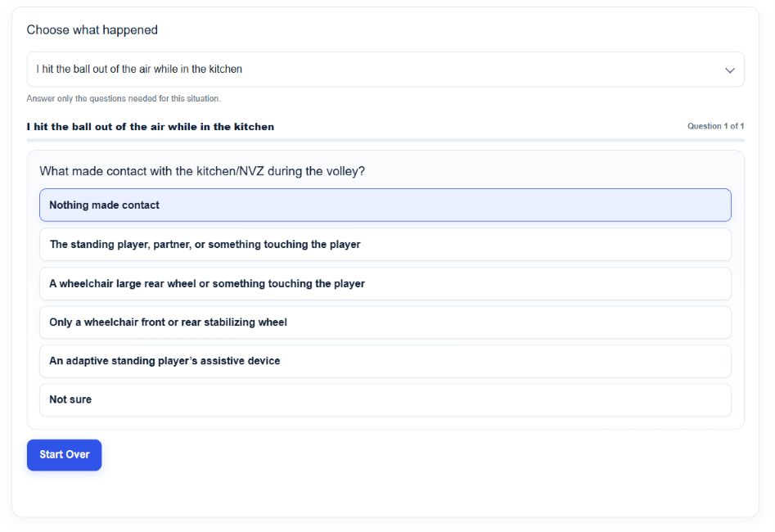Open the 'Choose what happened' situation dropdown
The image size is (775, 532).
pyautogui.click(x=385, y=70)
